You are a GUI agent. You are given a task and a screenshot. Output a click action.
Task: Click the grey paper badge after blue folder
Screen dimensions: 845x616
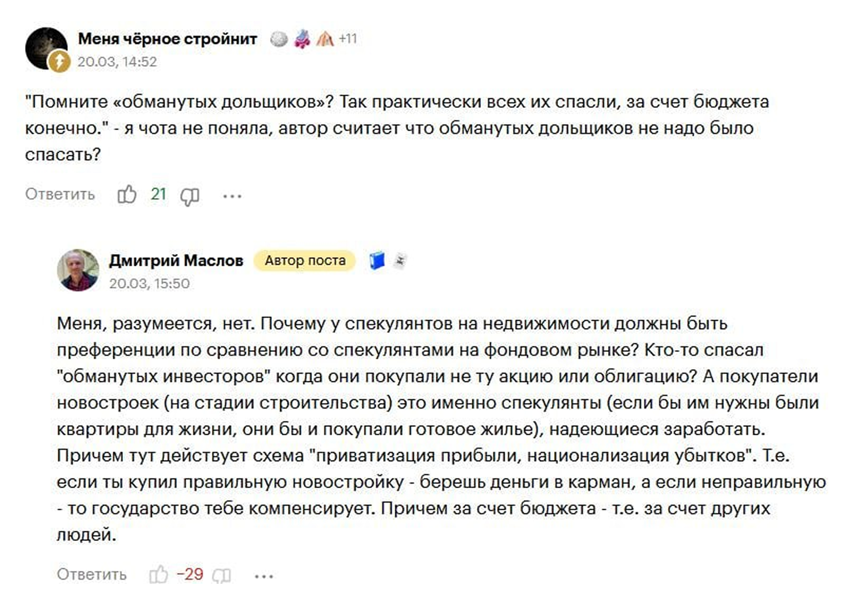[x=400, y=260]
